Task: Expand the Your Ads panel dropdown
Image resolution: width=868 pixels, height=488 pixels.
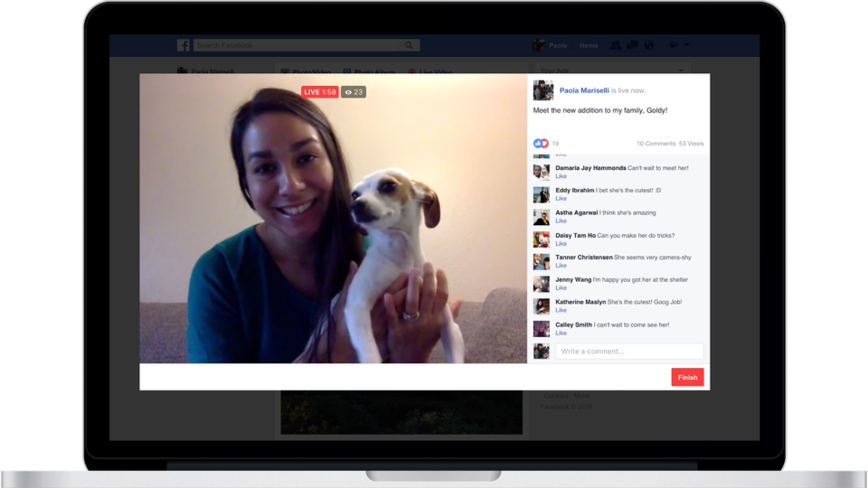Action: (x=681, y=71)
